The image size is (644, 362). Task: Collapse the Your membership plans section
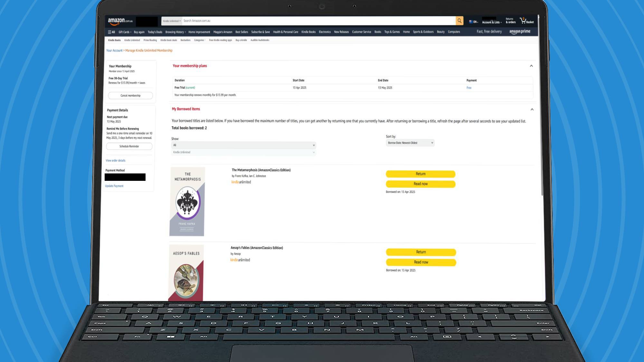[531, 66]
